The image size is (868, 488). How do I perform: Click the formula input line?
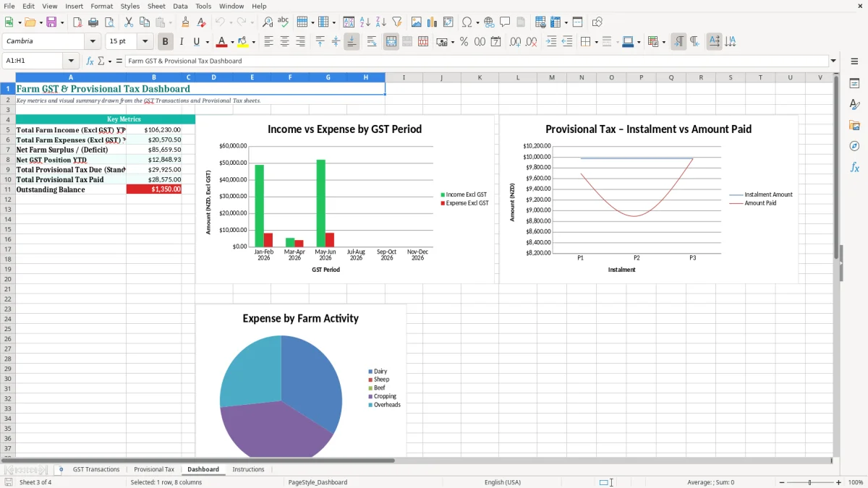[476, 61]
